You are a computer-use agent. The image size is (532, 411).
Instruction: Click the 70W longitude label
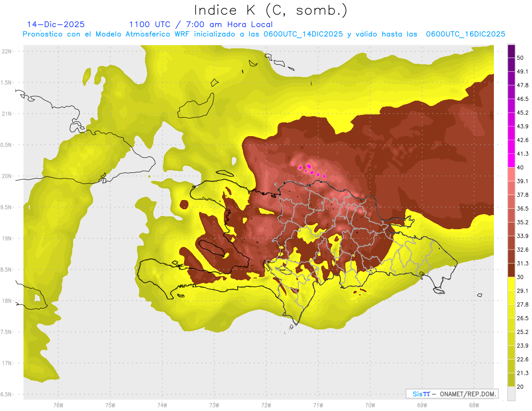370,405
